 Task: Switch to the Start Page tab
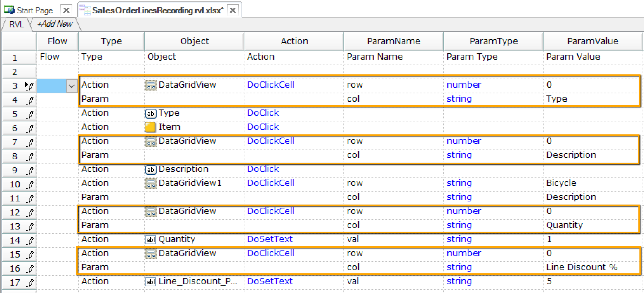[x=34, y=10]
